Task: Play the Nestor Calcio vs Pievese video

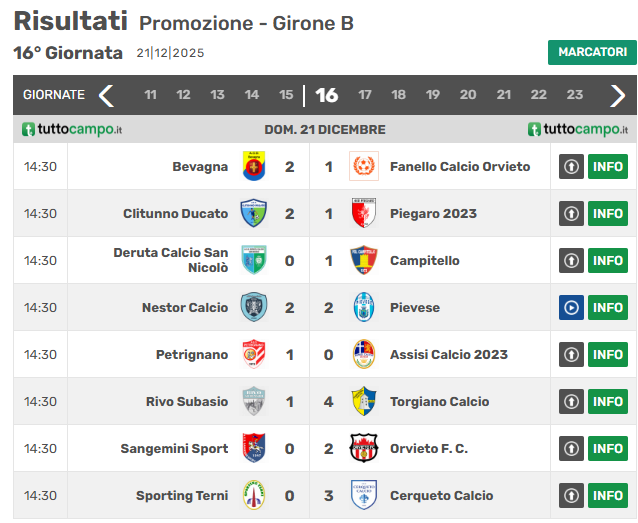Action: 571,307
